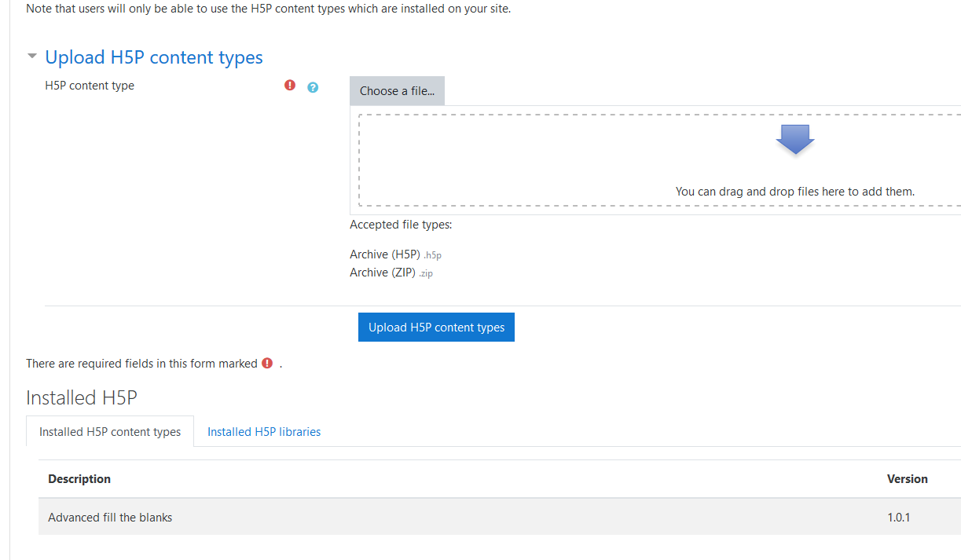Screen dimensions: 961x560
Task: Click the drag and drop files message
Action: tap(795, 191)
